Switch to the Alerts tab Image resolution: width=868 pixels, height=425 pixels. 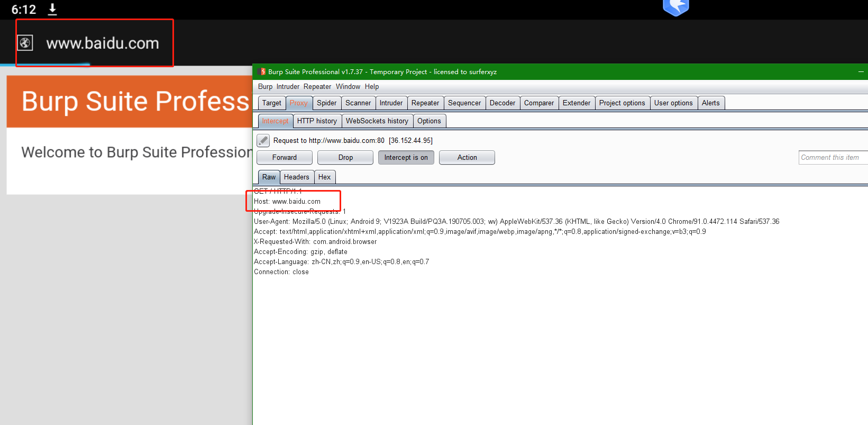coord(711,103)
